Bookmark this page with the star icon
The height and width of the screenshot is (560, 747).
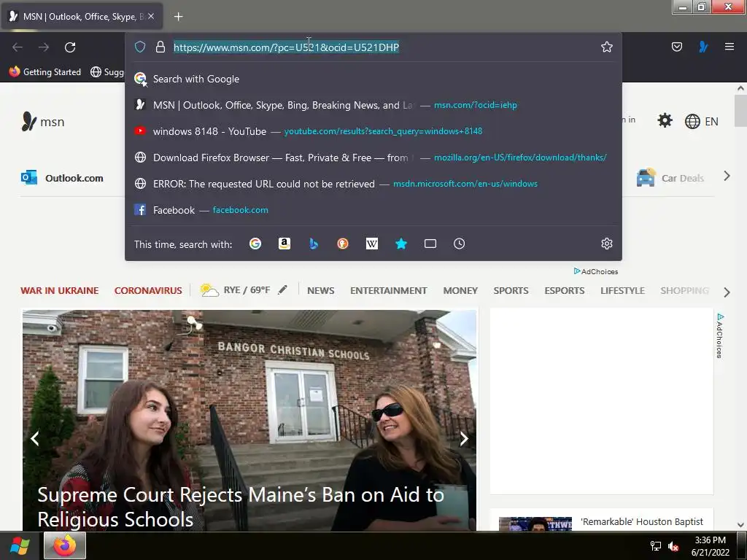606,47
